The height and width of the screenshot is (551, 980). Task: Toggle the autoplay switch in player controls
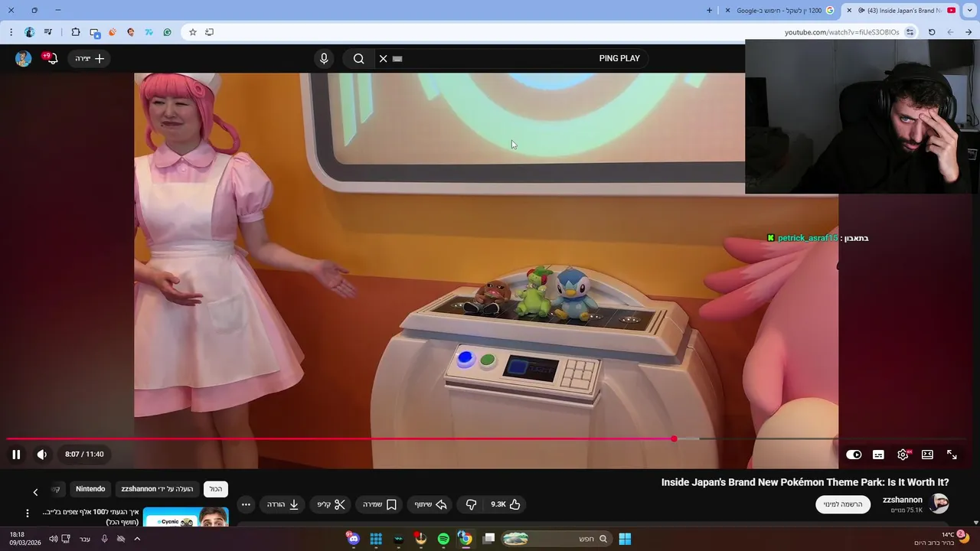coord(854,455)
